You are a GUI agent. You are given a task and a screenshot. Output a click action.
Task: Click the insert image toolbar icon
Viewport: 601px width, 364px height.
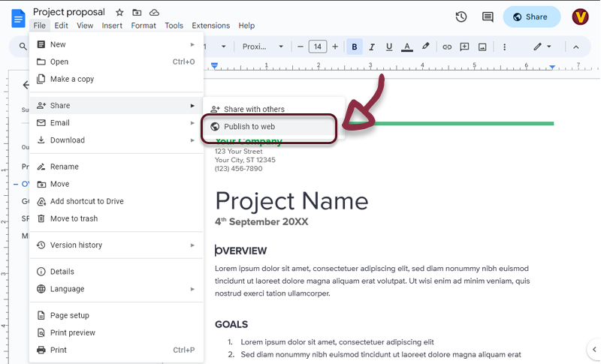point(482,47)
